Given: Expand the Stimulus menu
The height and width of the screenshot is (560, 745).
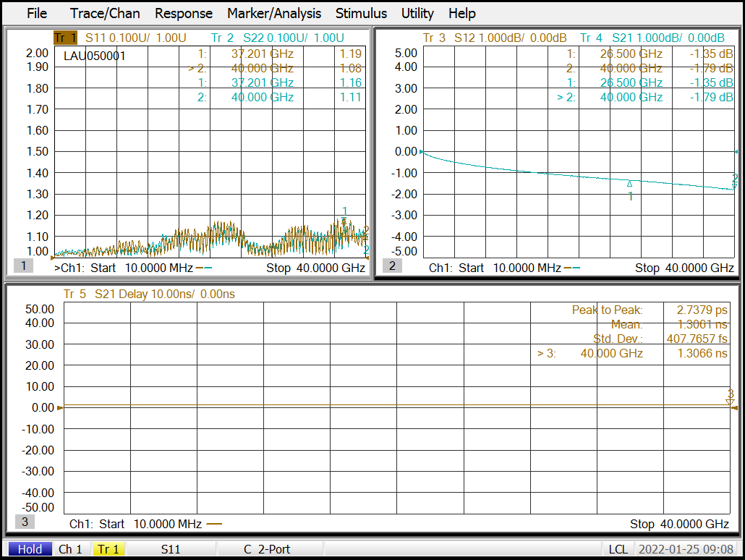Looking at the screenshot, I should coord(361,13).
